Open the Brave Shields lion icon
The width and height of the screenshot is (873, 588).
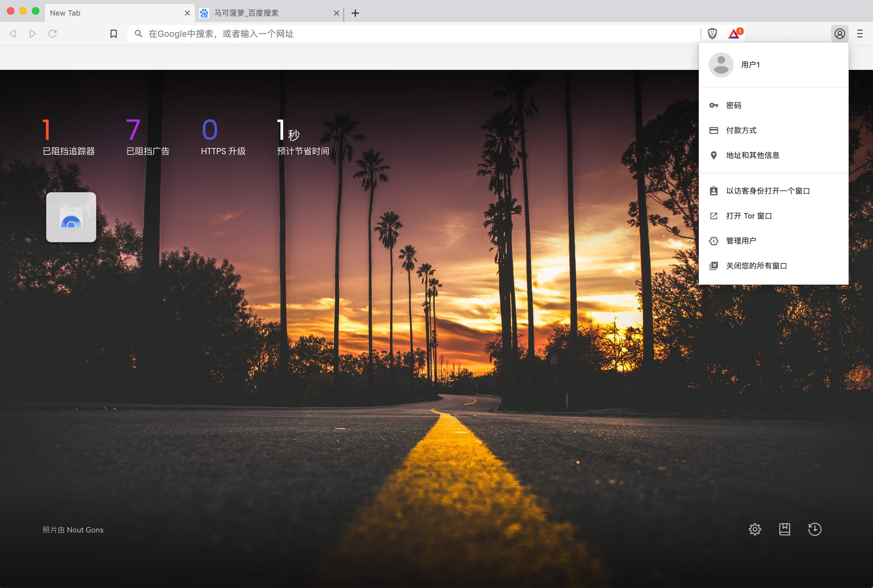pos(712,34)
